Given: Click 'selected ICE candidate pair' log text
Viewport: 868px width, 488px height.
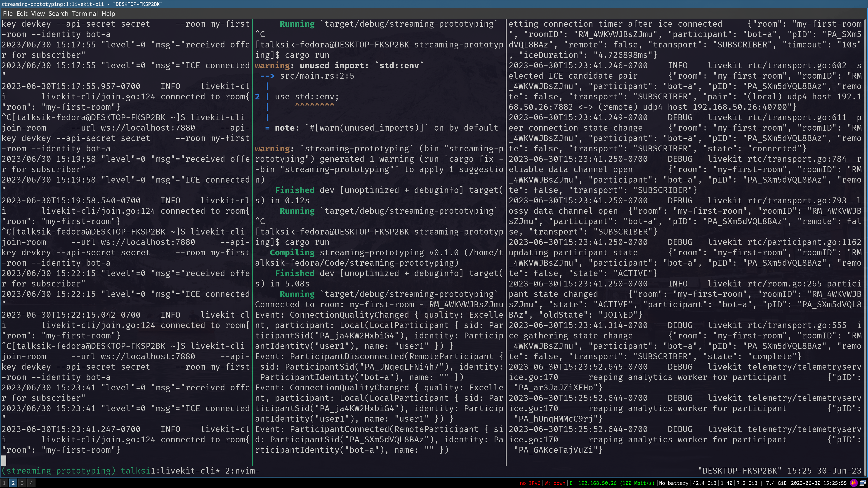Looking at the screenshot, I should tap(685, 71).
